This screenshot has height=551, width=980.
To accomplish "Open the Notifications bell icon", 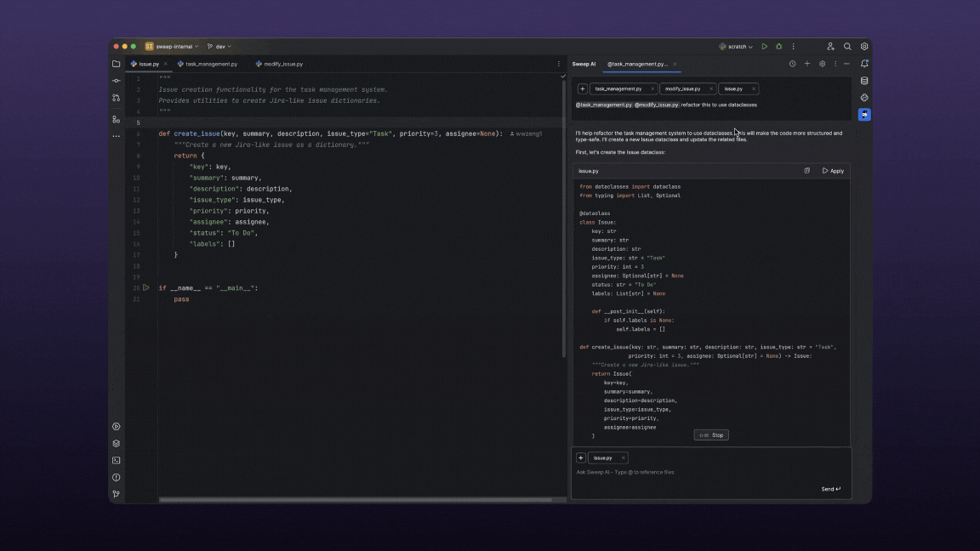I will click(864, 64).
